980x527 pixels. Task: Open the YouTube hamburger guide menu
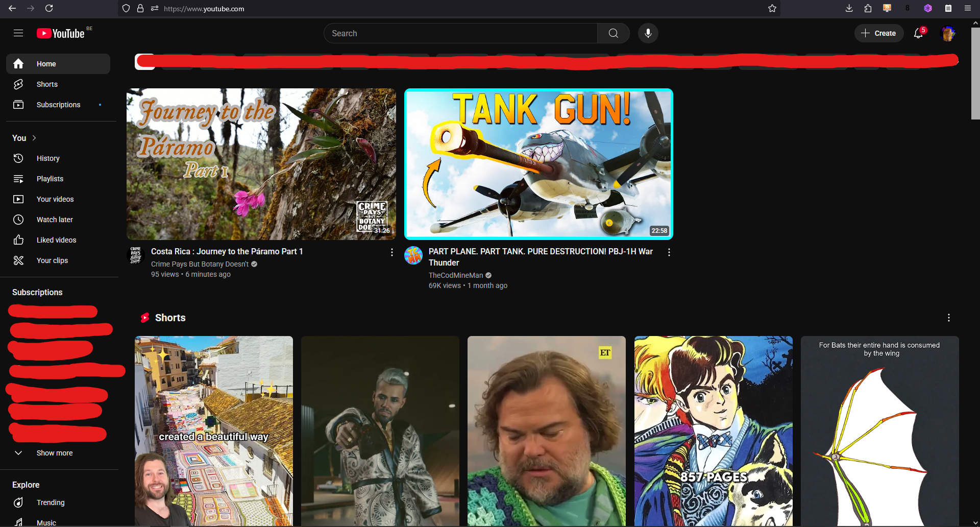[x=18, y=33]
